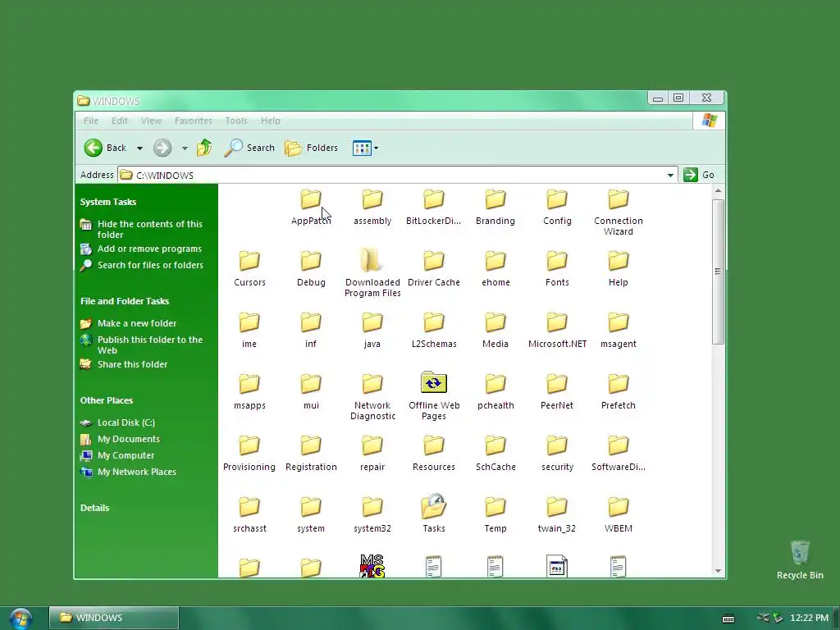Click the Views icon in the toolbar
840x630 pixels.
pyautogui.click(x=362, y=148)
